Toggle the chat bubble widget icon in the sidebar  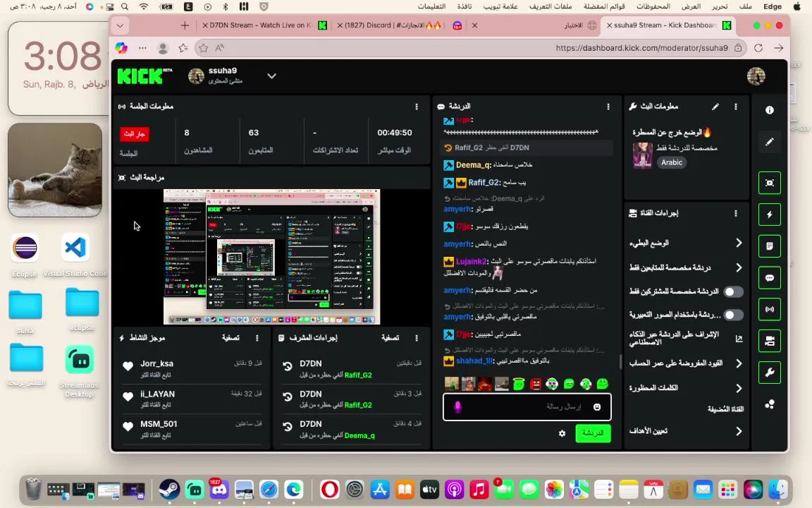coord(770,278)
